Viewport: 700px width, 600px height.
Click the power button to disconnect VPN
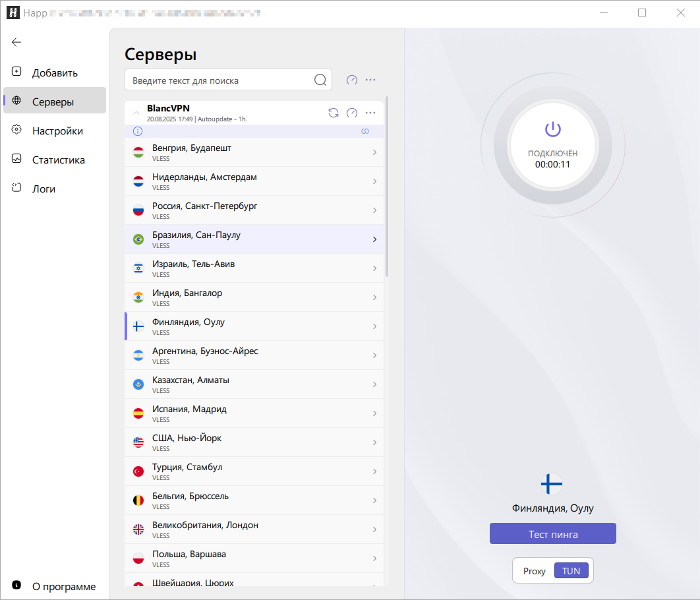click(552, 129)
